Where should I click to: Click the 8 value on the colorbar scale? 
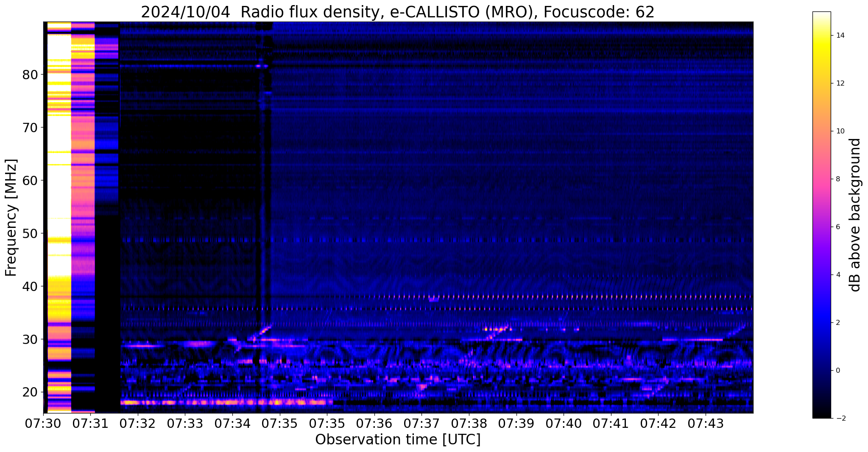(x=838, y=179)
